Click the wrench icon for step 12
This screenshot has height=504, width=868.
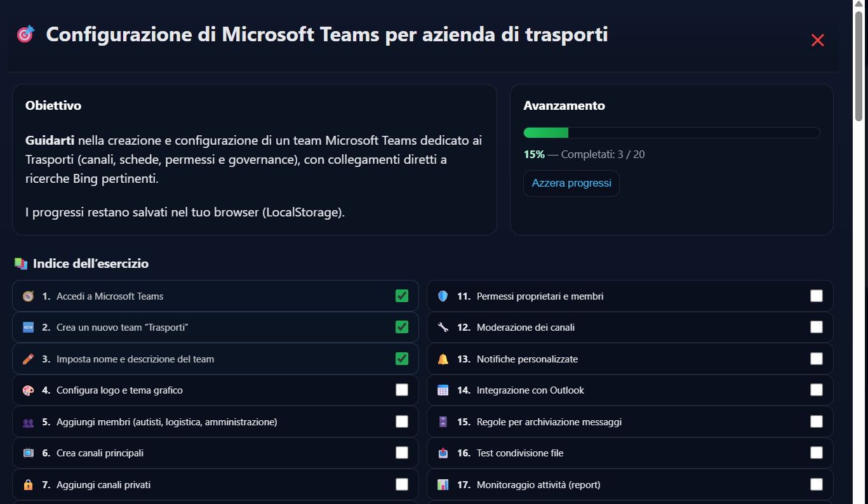tap(443, 328)
